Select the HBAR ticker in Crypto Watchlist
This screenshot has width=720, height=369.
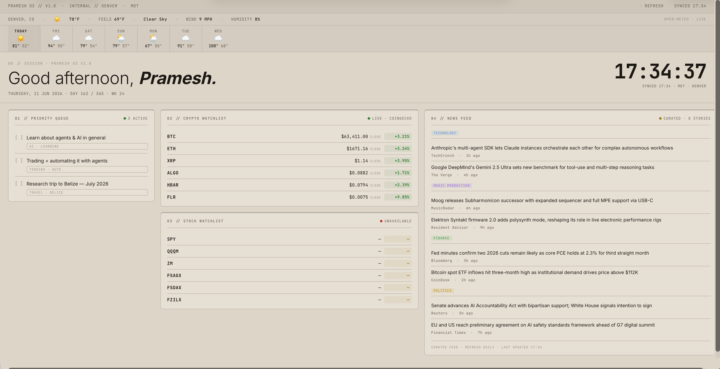173,185
